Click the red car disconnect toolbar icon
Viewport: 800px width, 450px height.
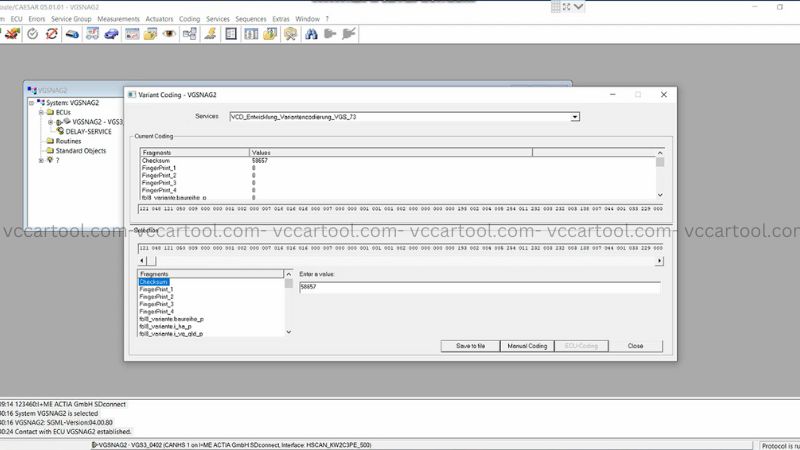[x=12, y=34]
